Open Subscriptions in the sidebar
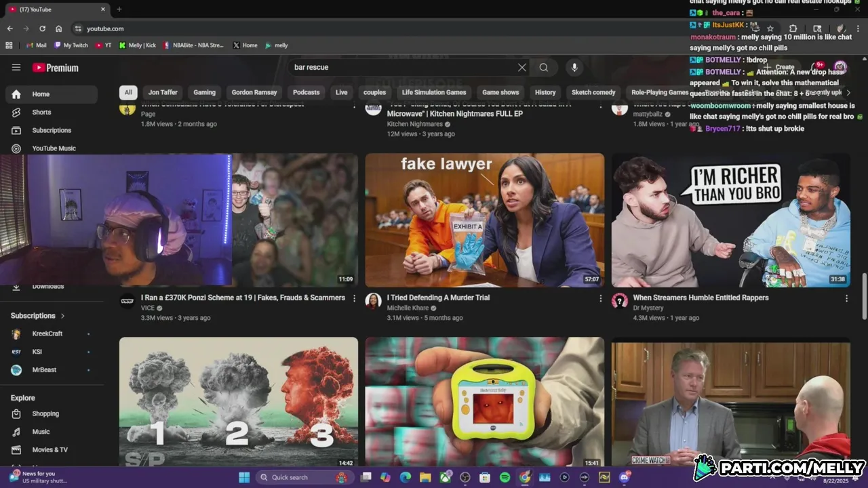The image size is (868, 488). tap(51, 130)
